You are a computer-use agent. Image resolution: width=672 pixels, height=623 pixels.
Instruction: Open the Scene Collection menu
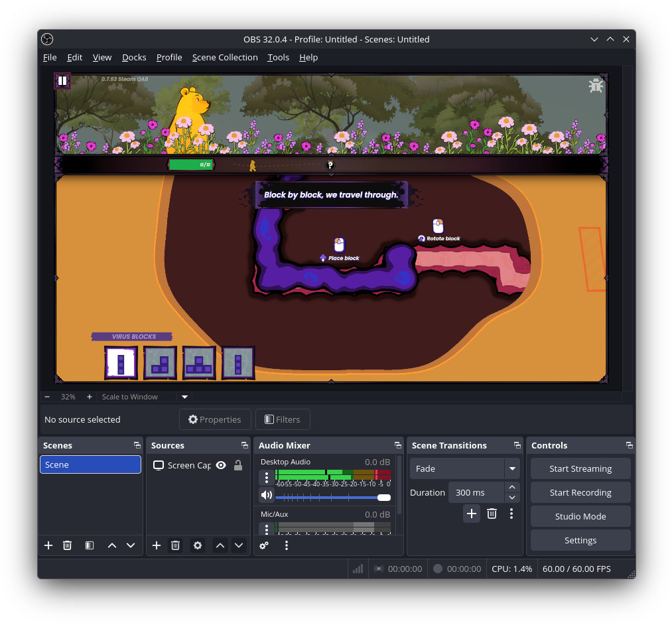point(225,57)
